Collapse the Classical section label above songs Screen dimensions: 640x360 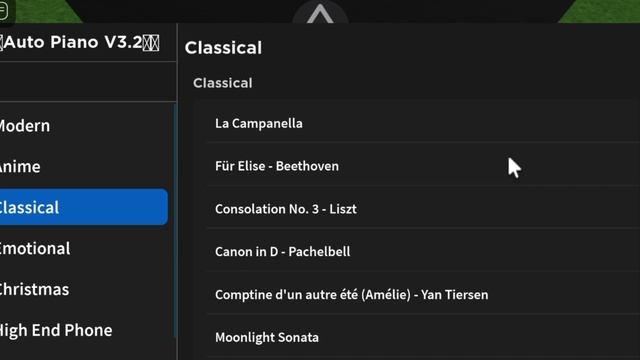click(223, 83)
